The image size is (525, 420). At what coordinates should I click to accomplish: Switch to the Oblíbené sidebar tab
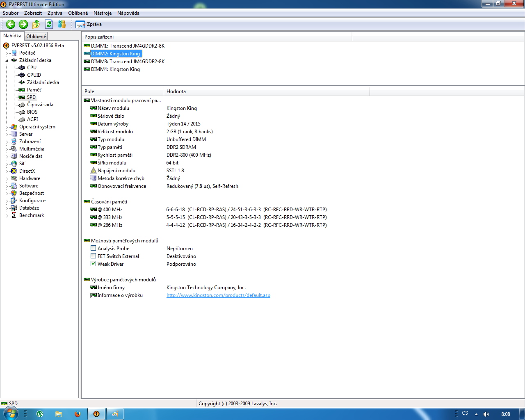coord(36,37)
